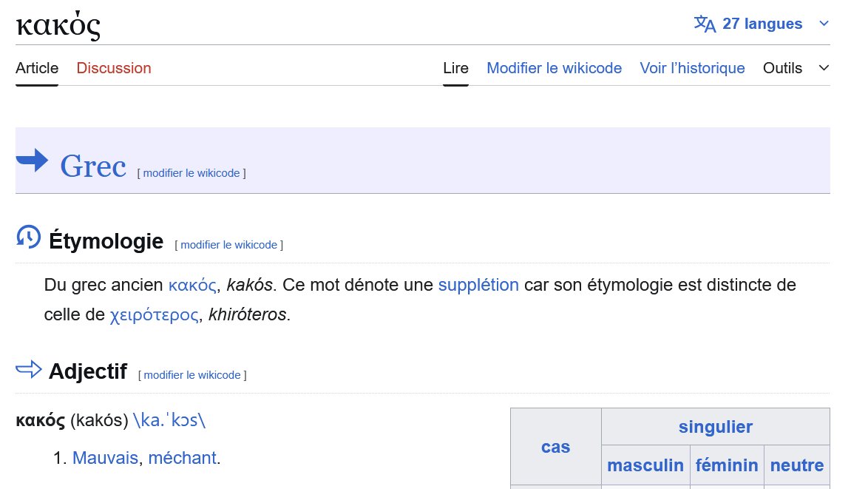Open Voir l'historique
This screenshot has width=868, height=489.
[692, 68]
